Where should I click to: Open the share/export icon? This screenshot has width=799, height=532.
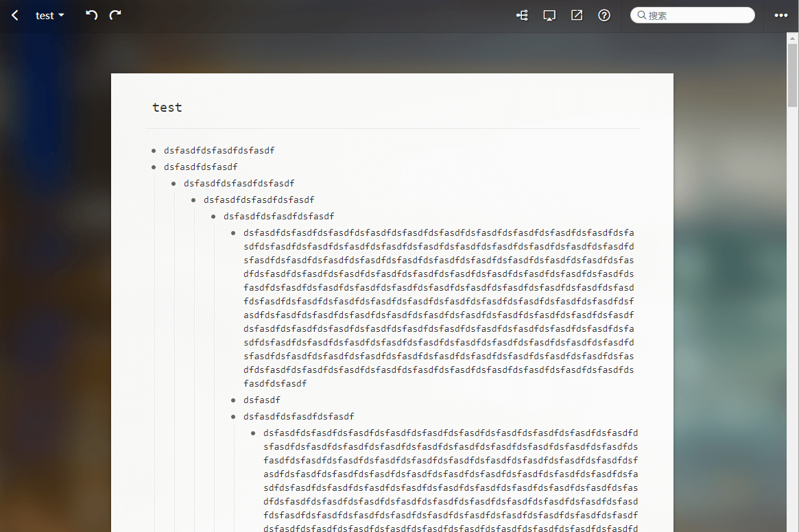point(577,15)
